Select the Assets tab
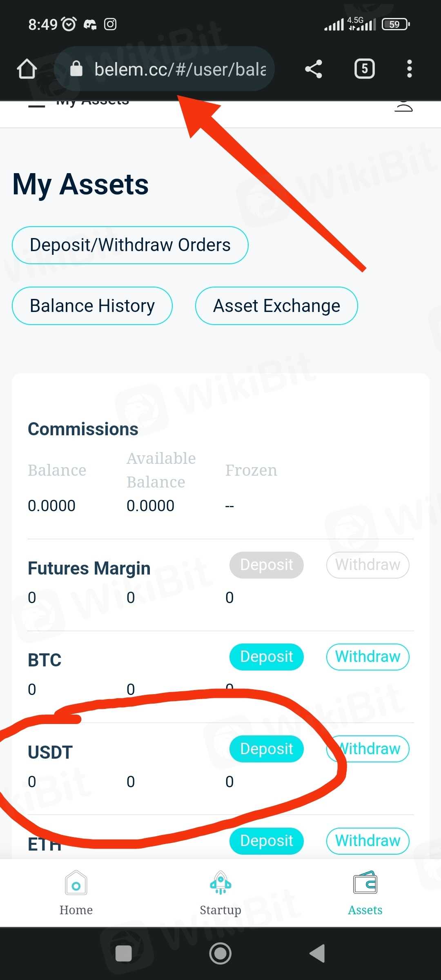This screenshot has height=980, width=441. (x=365, y=893)
